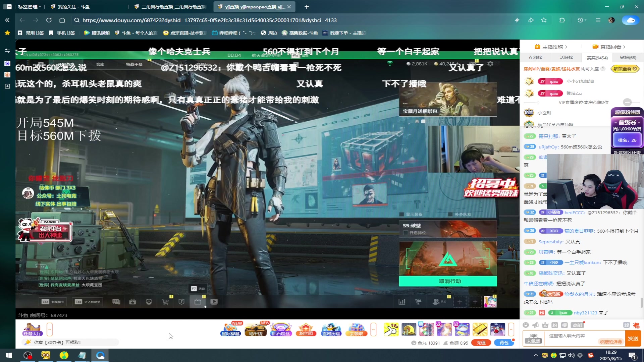The width and height of the screenshot is (644, 362).
Task: Show hidden tray icons chevron
Action: coord(536,355)
